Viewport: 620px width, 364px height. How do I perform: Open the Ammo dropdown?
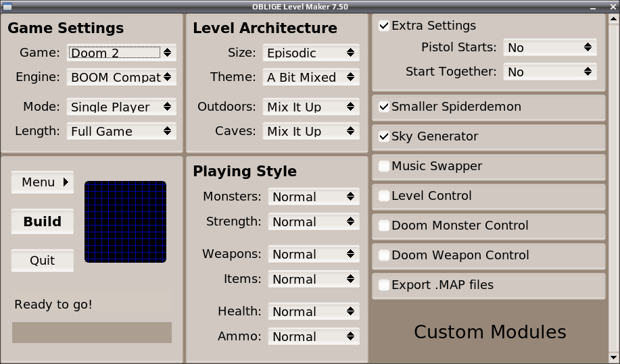(314, 336)
